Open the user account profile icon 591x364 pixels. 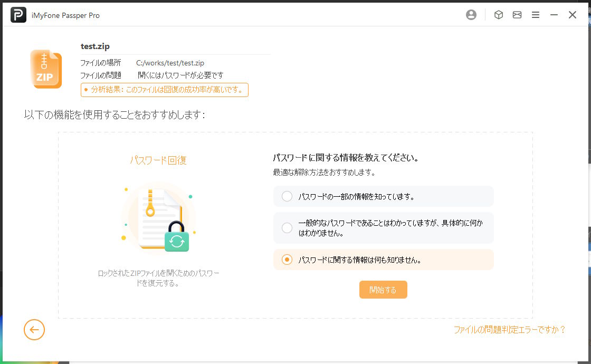pos(471,15)
